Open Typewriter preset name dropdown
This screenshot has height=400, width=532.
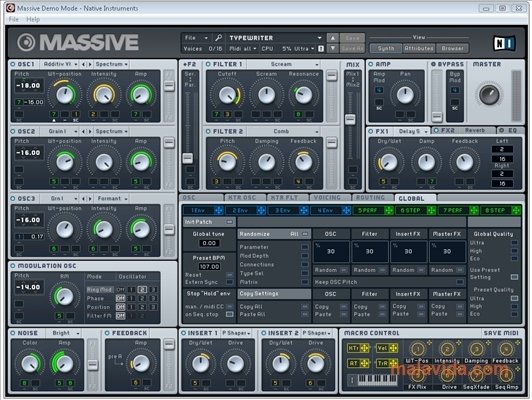tap(275, 38)
